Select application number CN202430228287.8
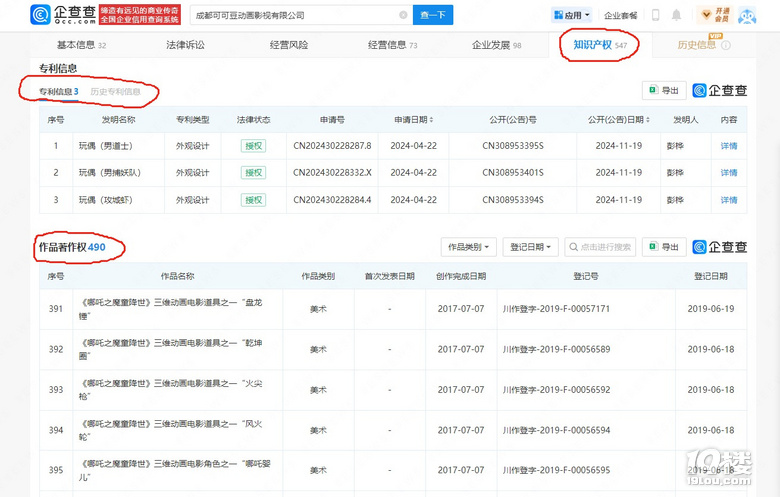780x497 pixels. tap(332, 146)
